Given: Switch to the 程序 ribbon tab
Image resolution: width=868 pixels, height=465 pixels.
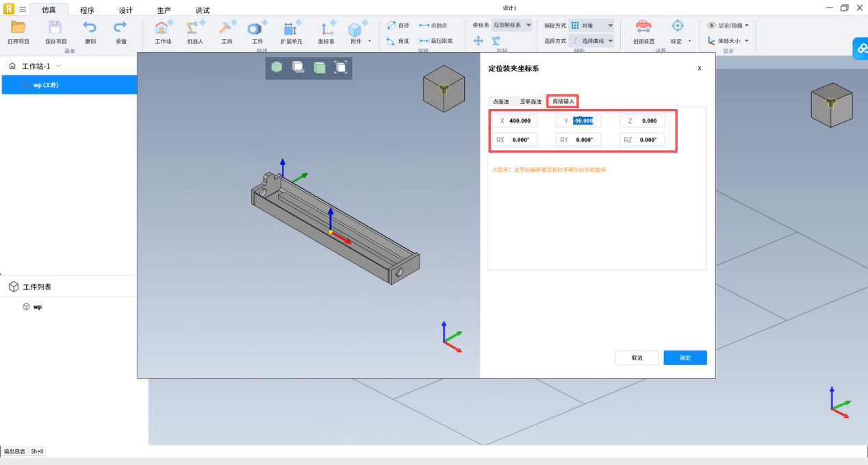Looking at the screenshot, I should [x=87, y=10].
